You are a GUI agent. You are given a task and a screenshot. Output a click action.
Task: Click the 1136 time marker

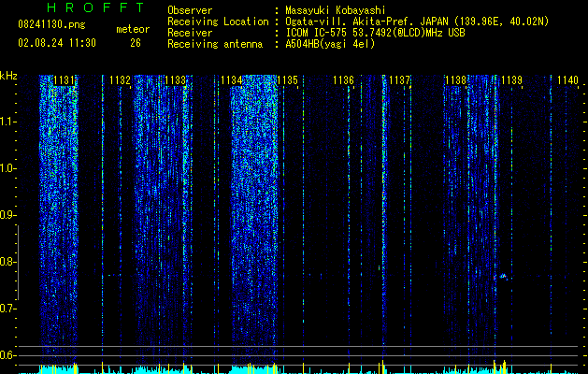coord(343,80)
